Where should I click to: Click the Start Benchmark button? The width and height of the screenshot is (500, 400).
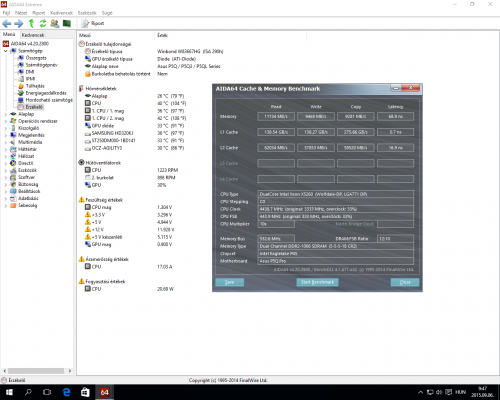click(317, 282)
